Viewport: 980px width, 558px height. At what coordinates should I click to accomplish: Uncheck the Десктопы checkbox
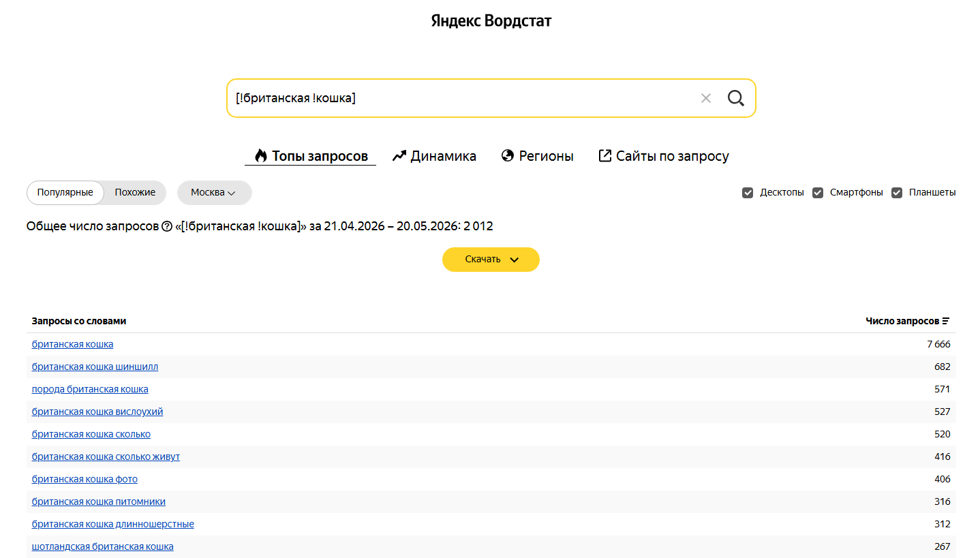(x=748, y=193)
